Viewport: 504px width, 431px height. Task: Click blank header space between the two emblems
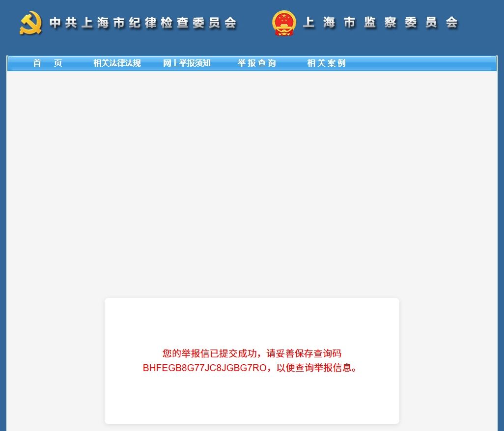[254, 23]
